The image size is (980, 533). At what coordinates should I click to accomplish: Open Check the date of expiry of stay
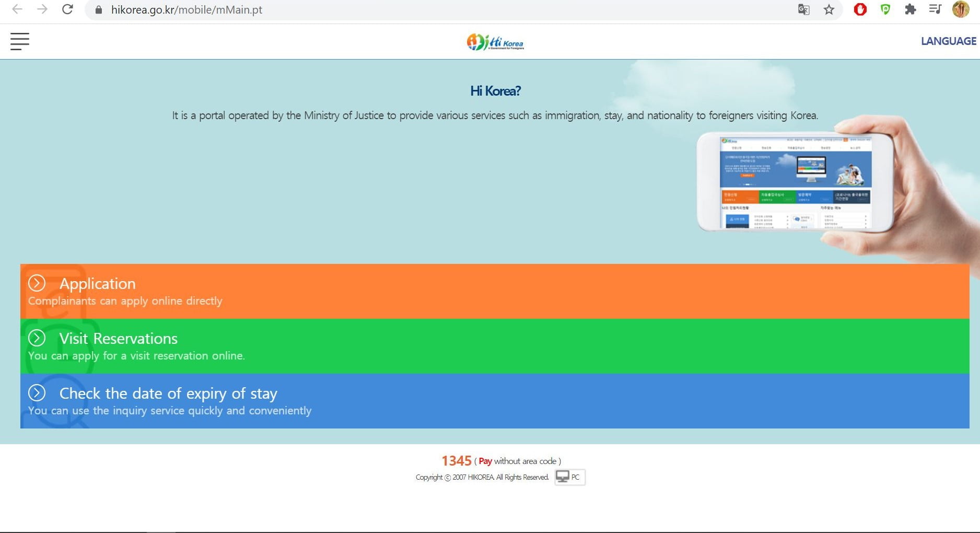pyautogui.click(x=168, y=393)
